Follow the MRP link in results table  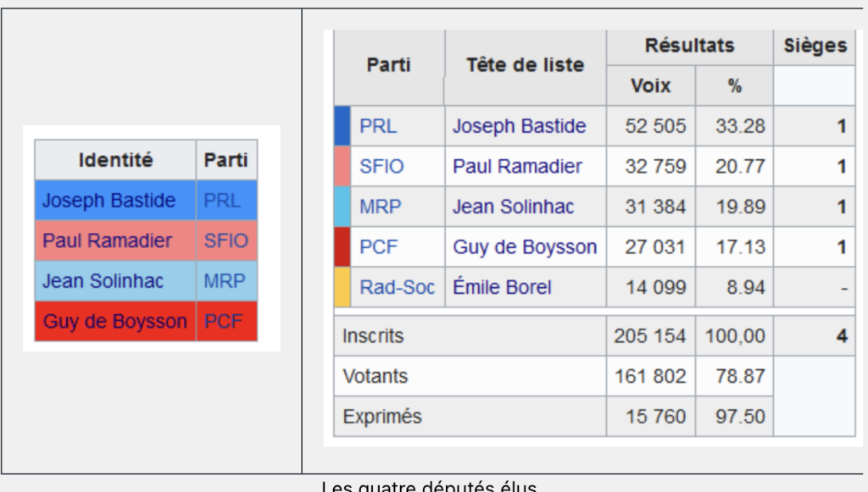click(x=380, y=207)
